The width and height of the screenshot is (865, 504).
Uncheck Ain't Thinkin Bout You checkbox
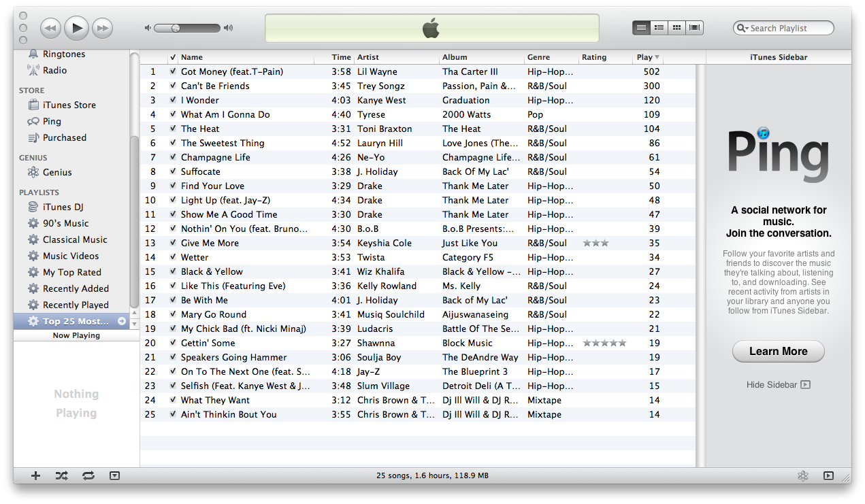point(173,414)
